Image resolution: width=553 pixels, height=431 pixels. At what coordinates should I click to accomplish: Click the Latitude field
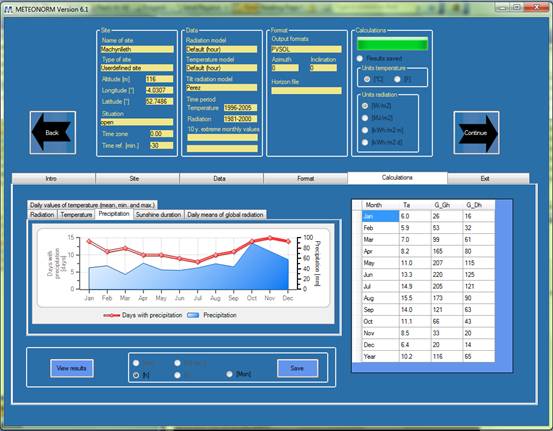(159, 102)
